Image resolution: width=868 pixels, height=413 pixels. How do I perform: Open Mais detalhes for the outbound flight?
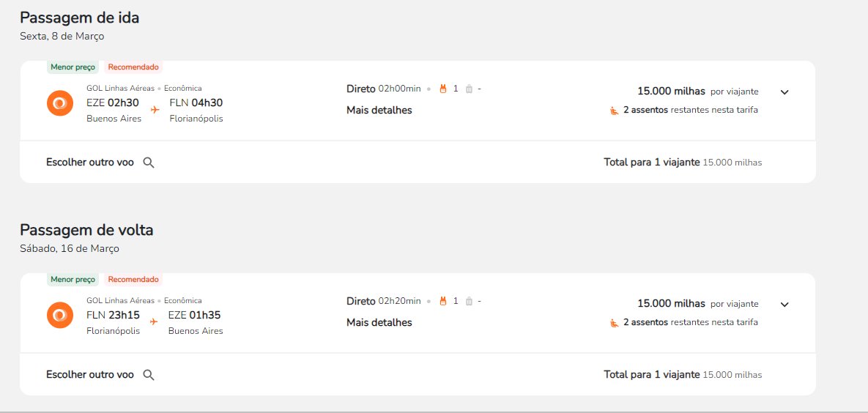point(379,110)
